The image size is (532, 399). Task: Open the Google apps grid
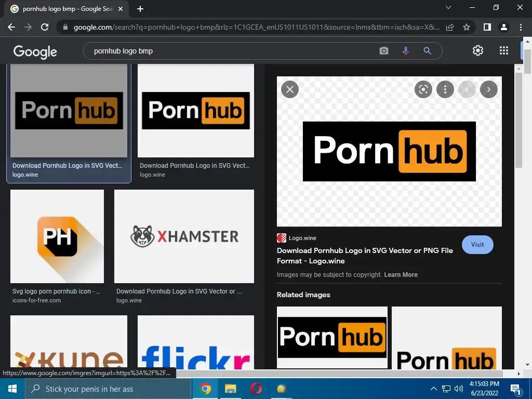pyautogui.click(x=504, y=50)
